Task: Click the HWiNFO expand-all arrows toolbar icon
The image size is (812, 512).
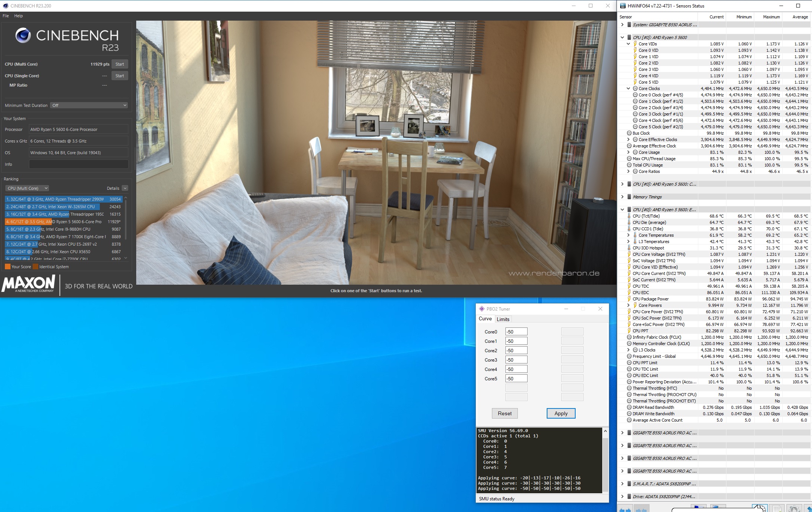Action: [625, 509]
